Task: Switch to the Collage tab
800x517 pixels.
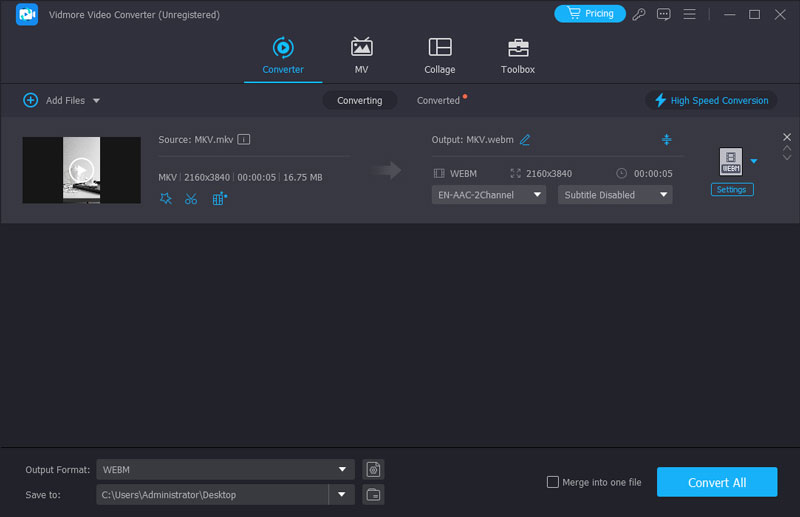Action: [439, 56]
